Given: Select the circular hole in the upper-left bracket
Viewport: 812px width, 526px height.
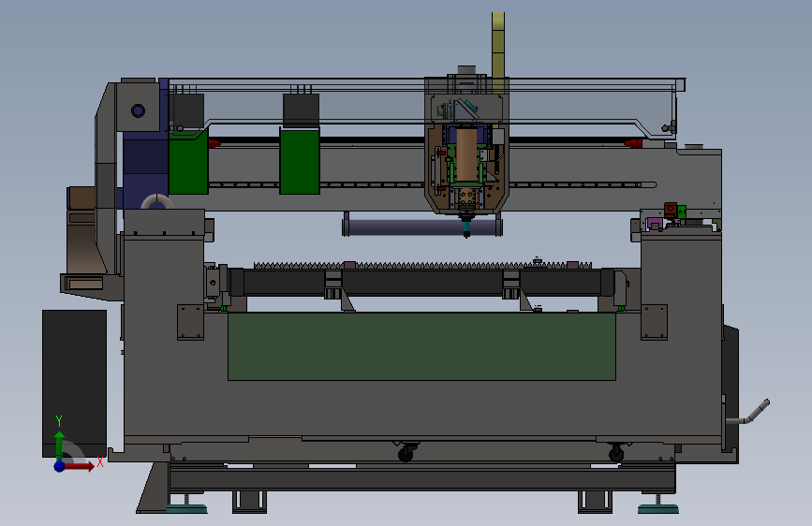Looking at the screenshot, I should coord(138,110).
